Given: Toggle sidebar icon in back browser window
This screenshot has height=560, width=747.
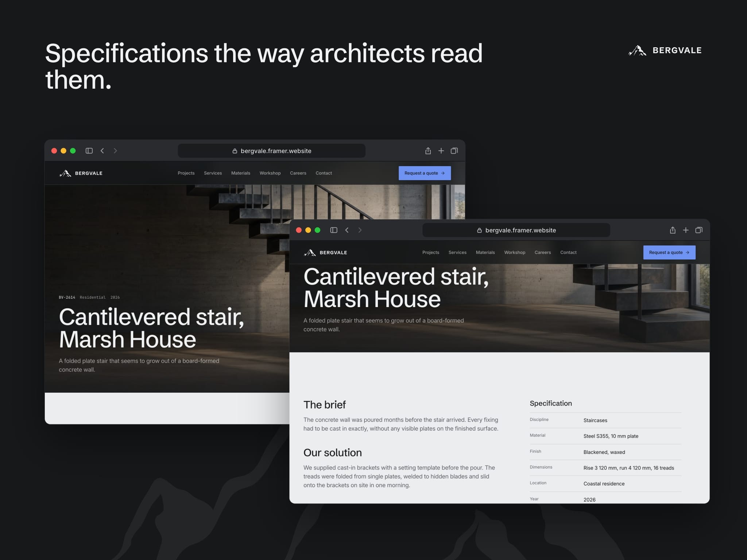Looking at the screenshot, I should pyautogui.click(x=89, y=151).
